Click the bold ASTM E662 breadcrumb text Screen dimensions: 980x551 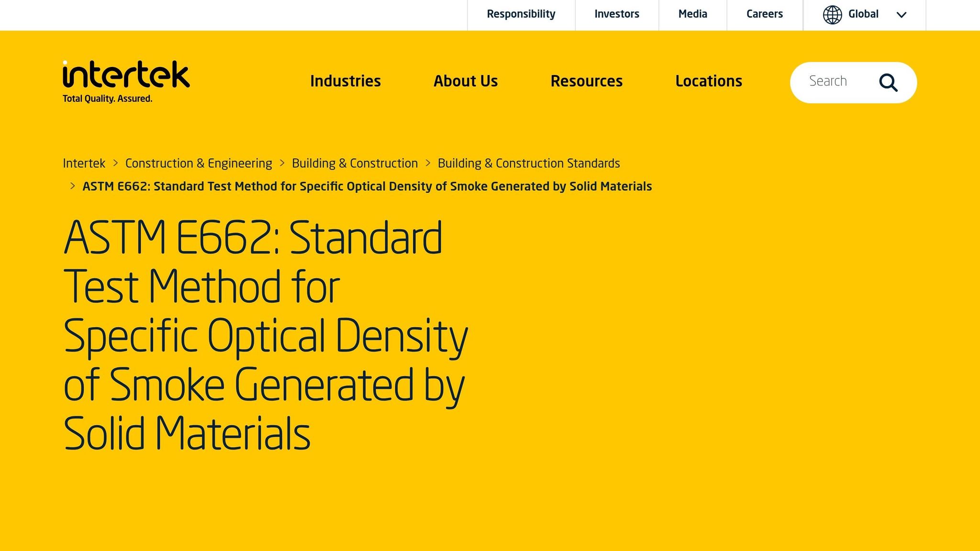367,187
